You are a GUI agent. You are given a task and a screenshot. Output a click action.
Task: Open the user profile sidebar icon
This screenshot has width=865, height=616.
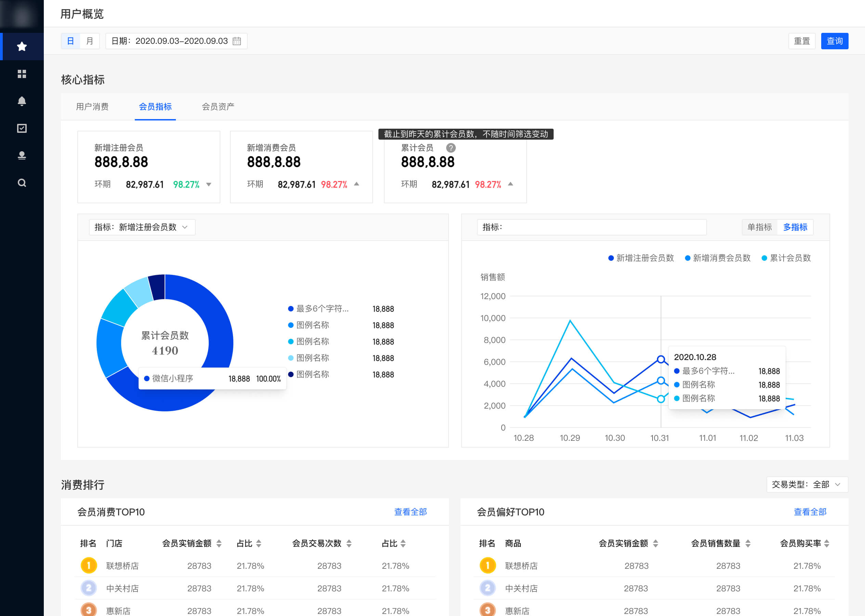pyautogui.click(x=22, y=155)
